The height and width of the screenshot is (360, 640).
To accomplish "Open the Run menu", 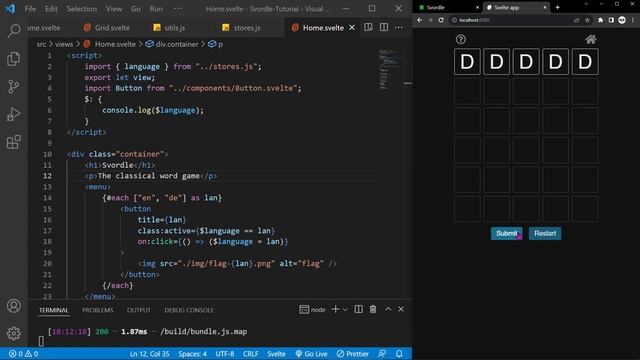I will click(x=156, y=9).
